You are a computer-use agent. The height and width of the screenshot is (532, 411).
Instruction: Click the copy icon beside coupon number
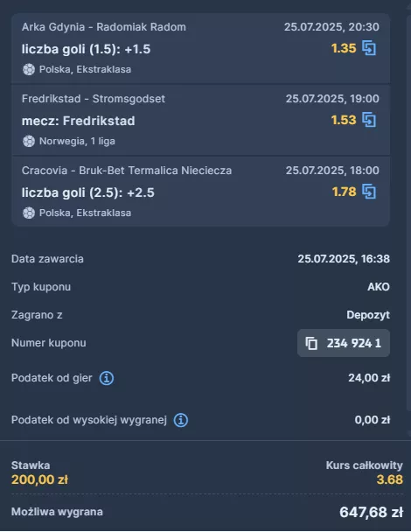point(311,343)
